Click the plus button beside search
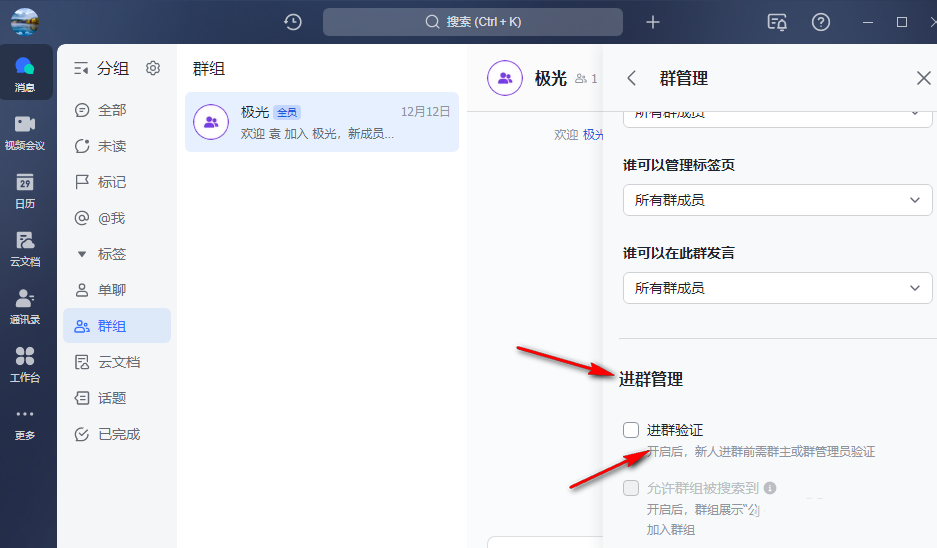 pyautogui.click(x=653, y=22)
